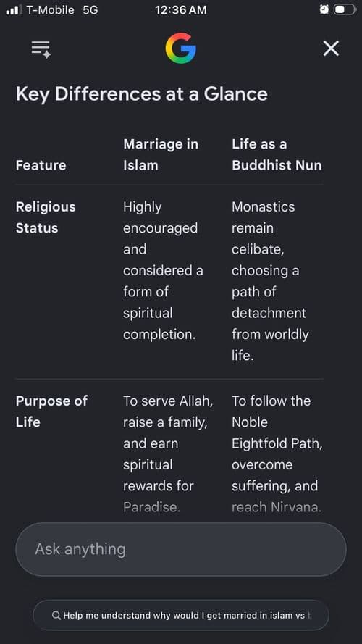Tap the T-Mobile 5G carrier label
362x644 pixels.
pos(62,10)
